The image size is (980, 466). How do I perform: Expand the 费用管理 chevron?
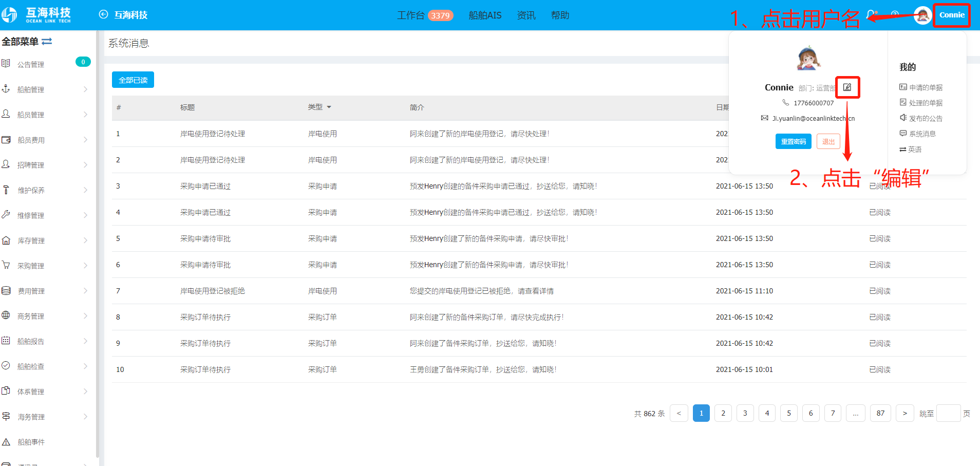85,290
